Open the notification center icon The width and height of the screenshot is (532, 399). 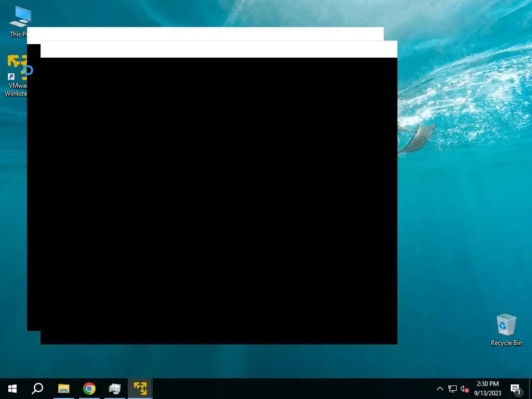point(516,389)
